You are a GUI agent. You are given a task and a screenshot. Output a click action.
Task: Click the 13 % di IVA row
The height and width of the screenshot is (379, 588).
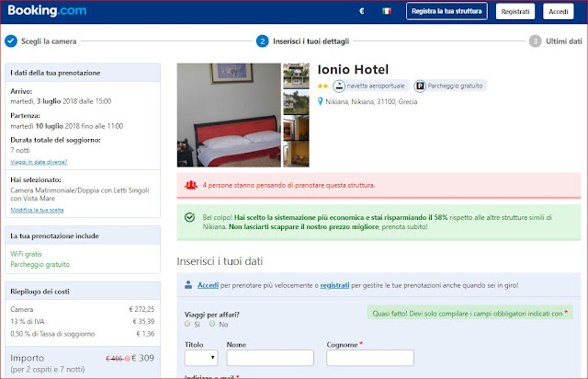tap(82, 322)
